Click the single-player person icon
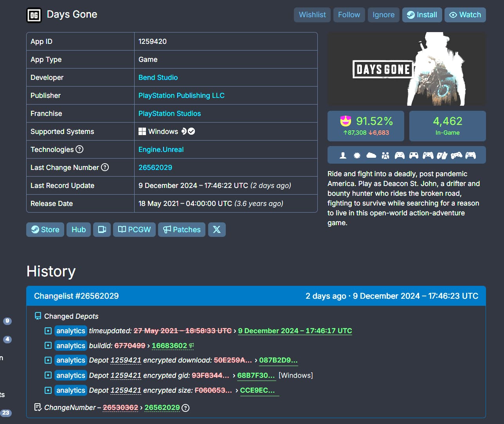This screenshot has width=504, height=424. pyautogui.click(x=343, y=155)
